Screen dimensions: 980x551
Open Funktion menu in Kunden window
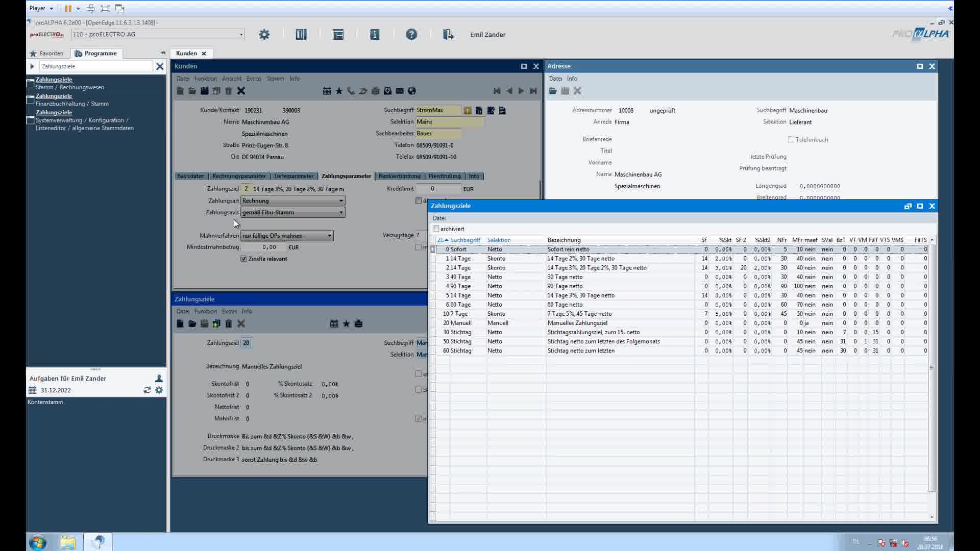206,79
